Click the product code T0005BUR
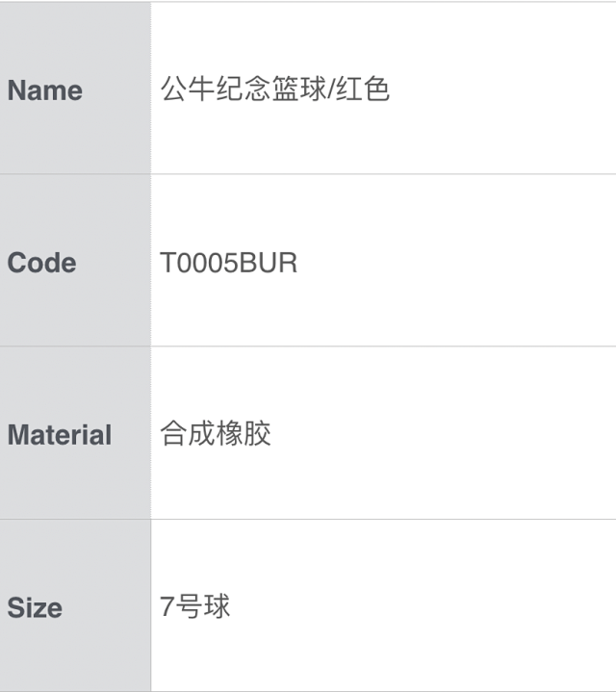 (229, 263)
